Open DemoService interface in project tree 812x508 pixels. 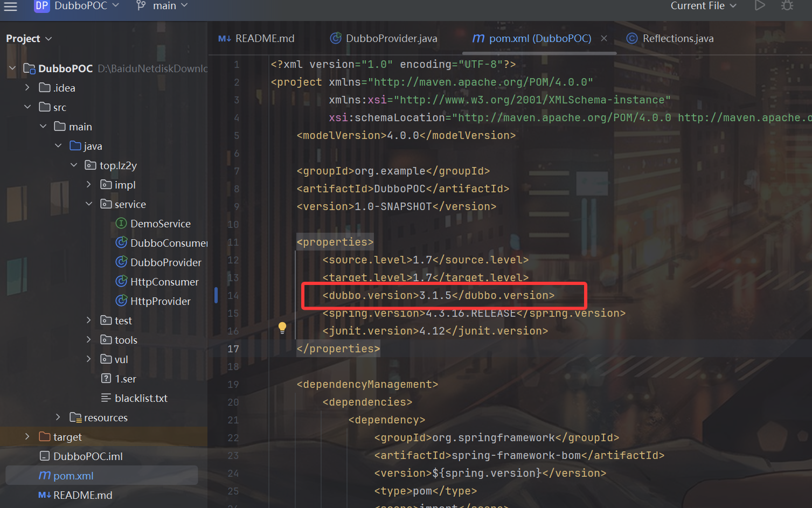coord(160,224)
